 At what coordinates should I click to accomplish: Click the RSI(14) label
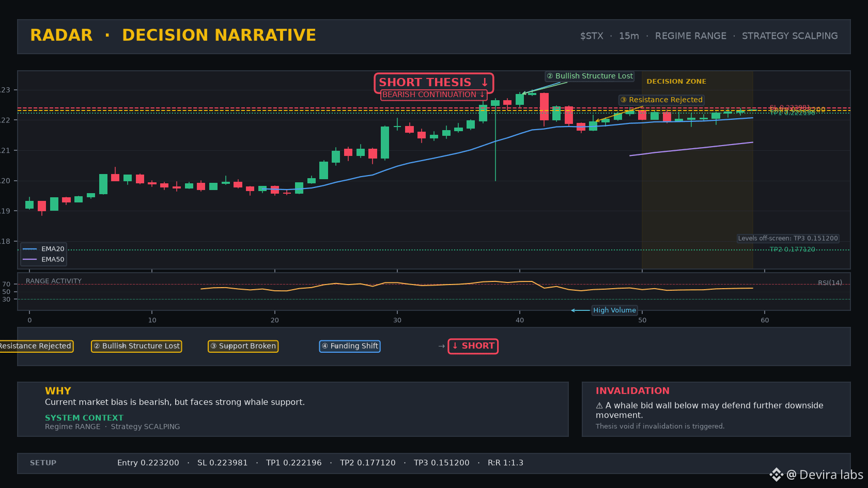[830, 283]
